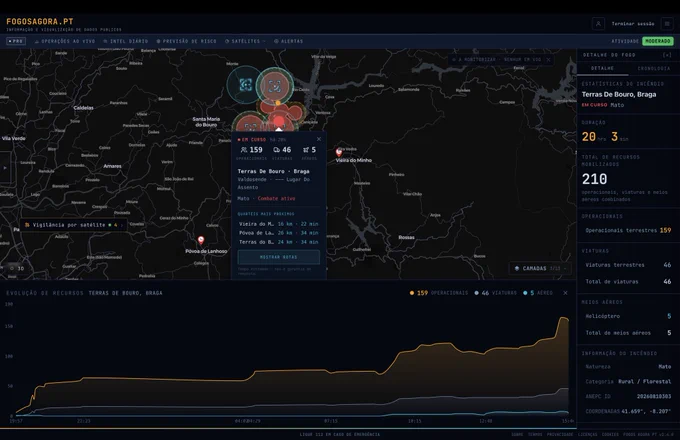Click the Viaturas terrestres 46 row

click(x=628, y=265)
